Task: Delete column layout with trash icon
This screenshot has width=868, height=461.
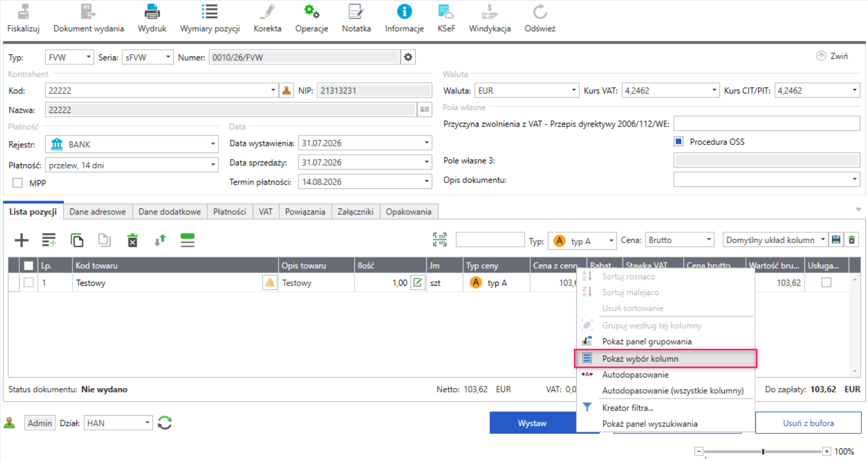Action: point(852,239)
